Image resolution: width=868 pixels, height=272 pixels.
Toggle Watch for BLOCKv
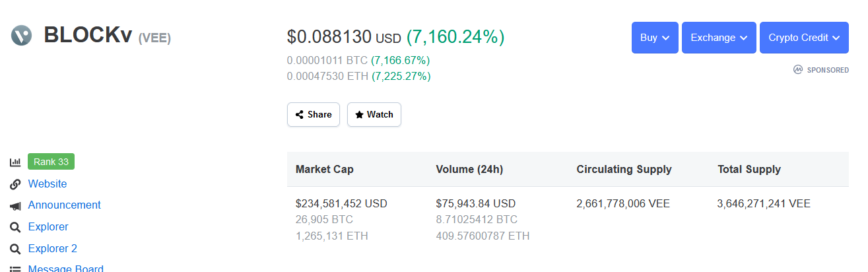(374, 114)
